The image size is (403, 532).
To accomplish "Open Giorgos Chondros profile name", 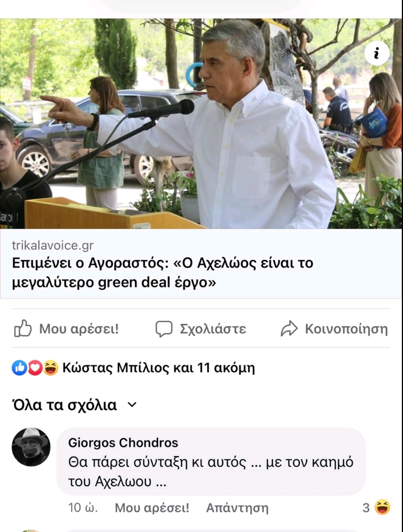I will (x=123, y=442).
